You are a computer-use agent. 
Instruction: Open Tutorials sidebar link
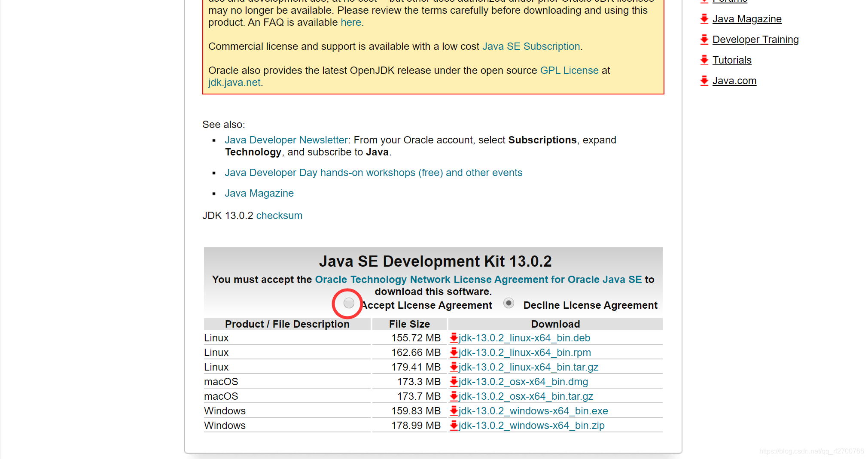[732, 60]
